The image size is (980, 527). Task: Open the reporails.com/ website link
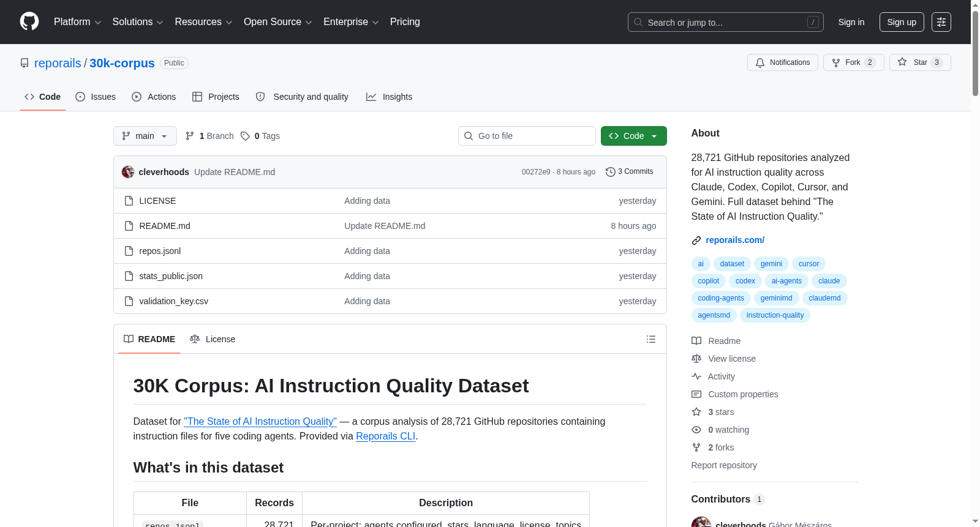735,240
